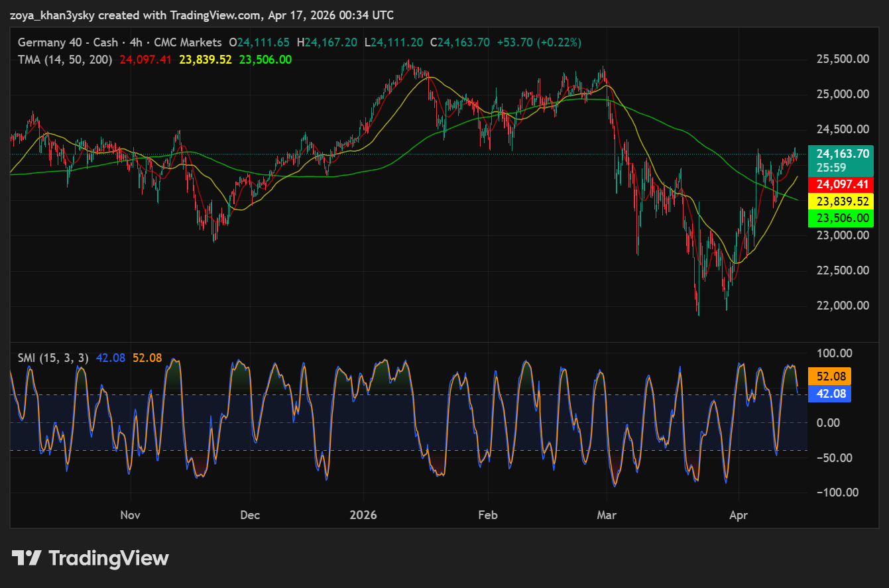The image size is (889, 588).
Task: Click the teal current price label 24,163.70
Action: pos(841,154)
